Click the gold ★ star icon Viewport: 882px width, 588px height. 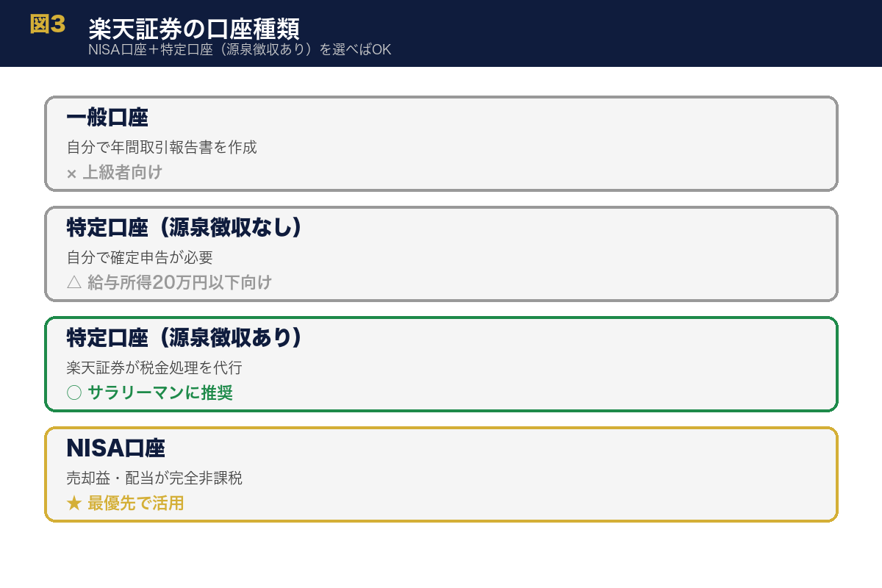click(x=73, y=503)
